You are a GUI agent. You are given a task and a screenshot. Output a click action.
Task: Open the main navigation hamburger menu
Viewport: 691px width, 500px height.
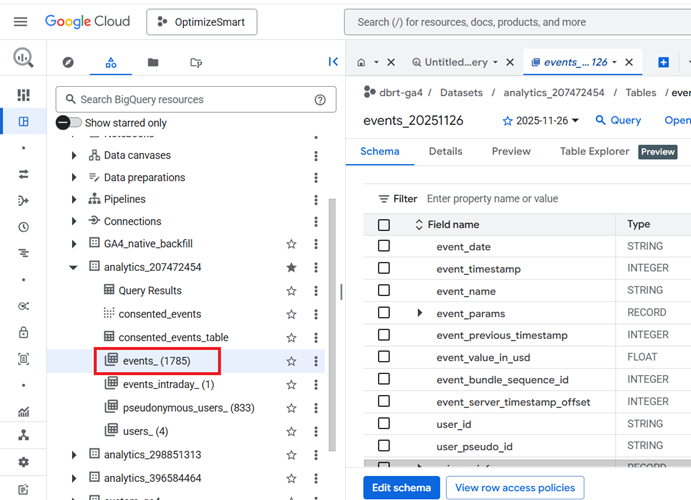tap(20, 22)
